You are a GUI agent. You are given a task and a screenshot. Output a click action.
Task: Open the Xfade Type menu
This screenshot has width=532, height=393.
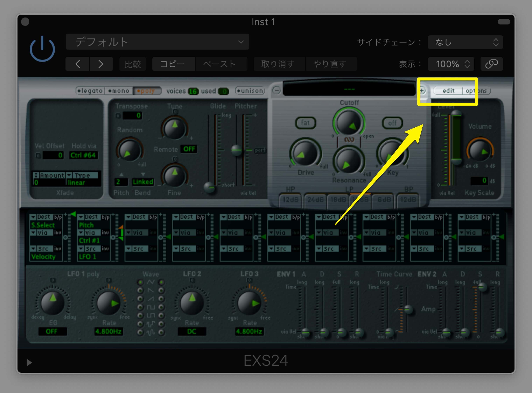pyautogui.click(x=82, y=175)
